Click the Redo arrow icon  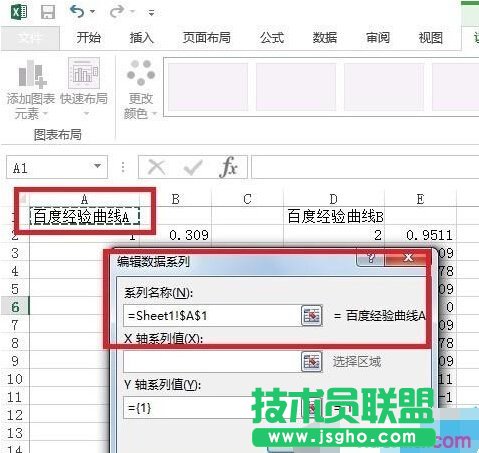(x=117, y=12)
